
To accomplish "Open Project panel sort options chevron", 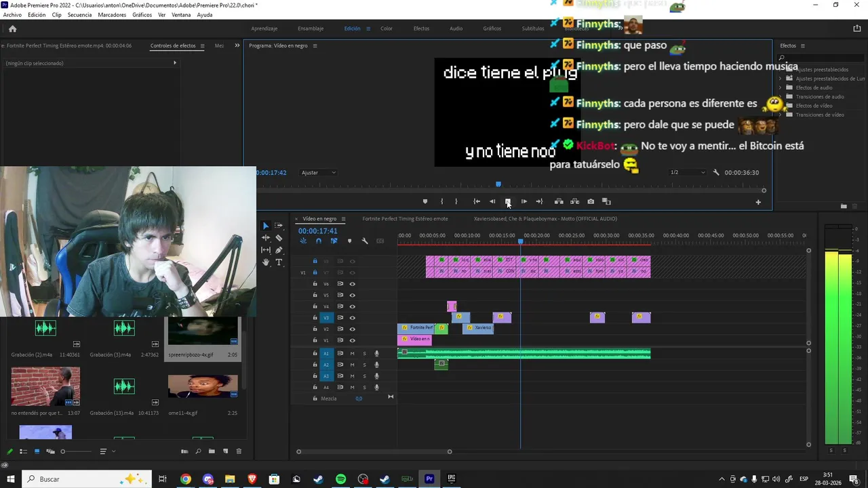I will 113,451.
